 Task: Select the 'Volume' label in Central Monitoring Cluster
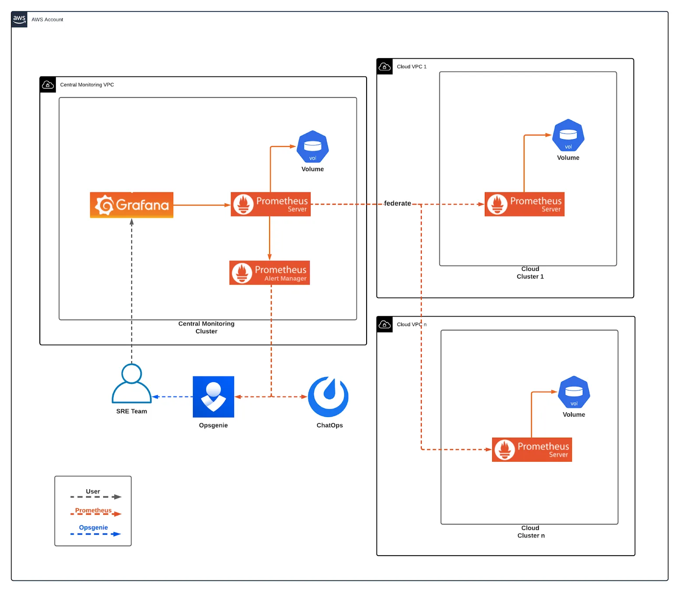[313, 169]
